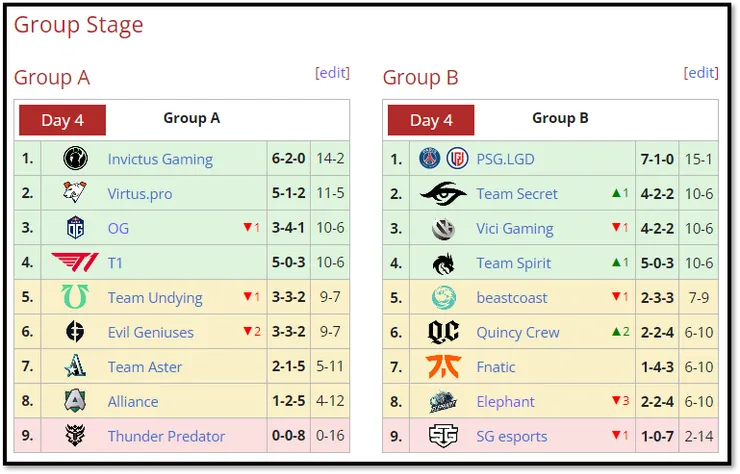Click the Virtus.pro team logo

tap(75, 193)
